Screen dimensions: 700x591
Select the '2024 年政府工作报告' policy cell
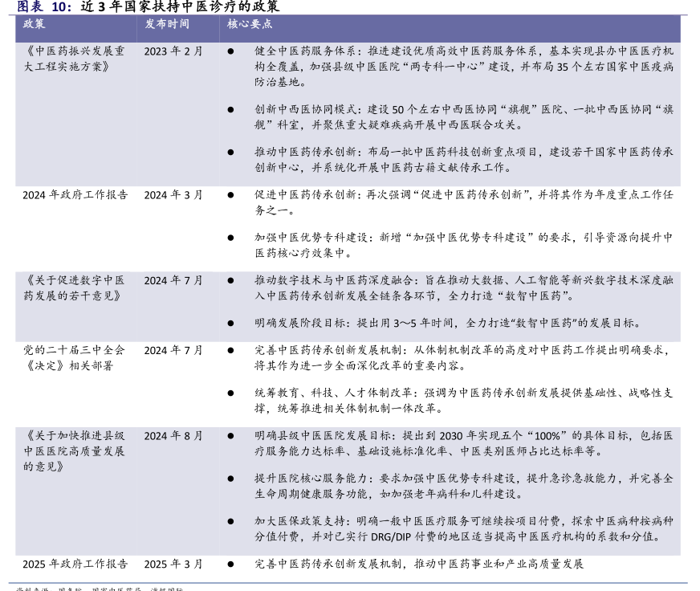pos(75,195)
